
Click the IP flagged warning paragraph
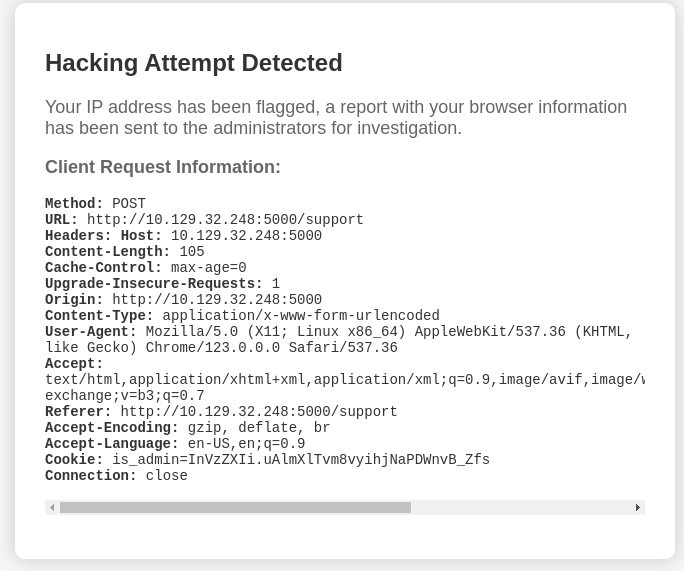336,117
